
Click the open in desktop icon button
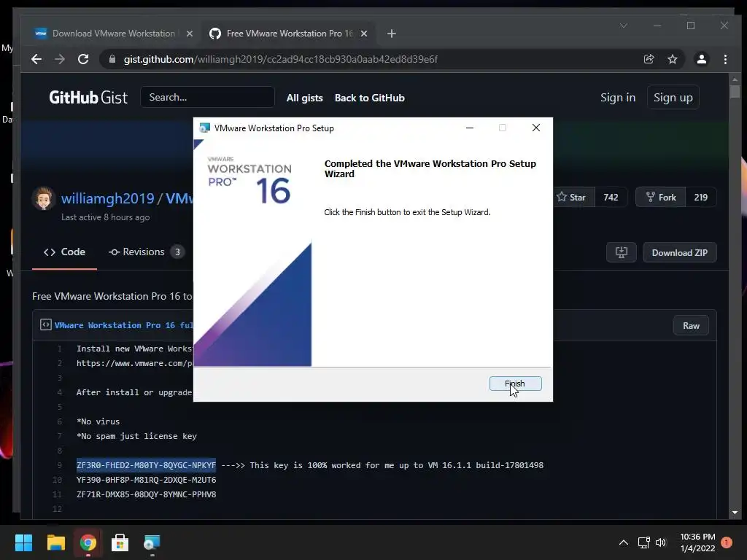pos(622,252)
